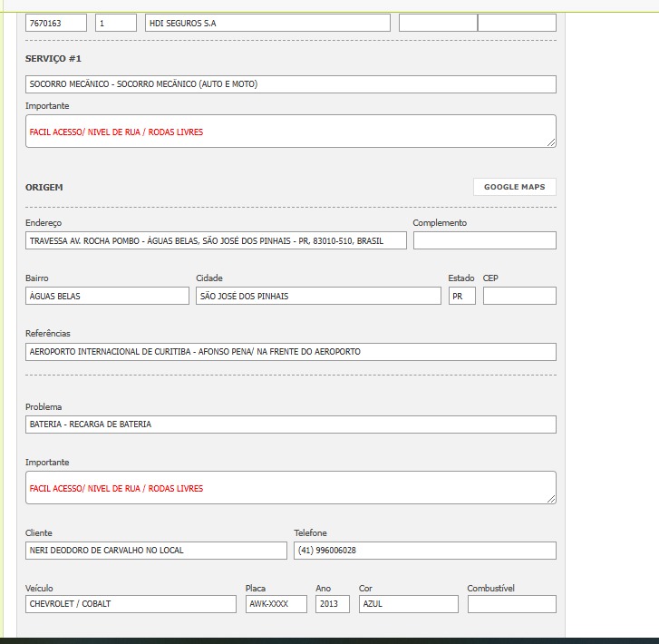Click the Cliente name field
The width and height of the screenshot is (659, 644).
click(155, 551)
